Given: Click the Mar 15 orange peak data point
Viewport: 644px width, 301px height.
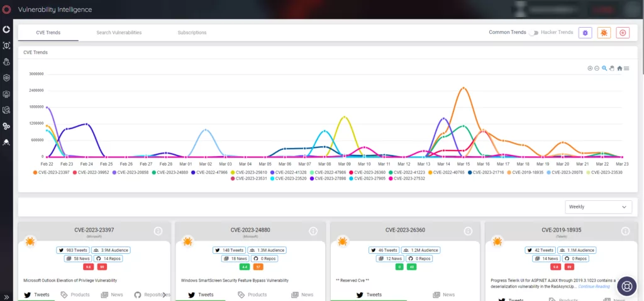Looking at the screenshot, I should pyautogui.click(x=464, y=88).
